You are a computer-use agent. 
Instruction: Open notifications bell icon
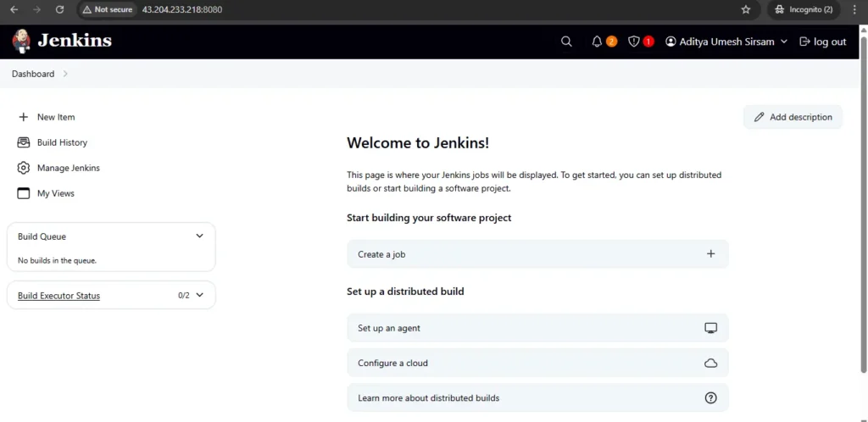[598, 42]
